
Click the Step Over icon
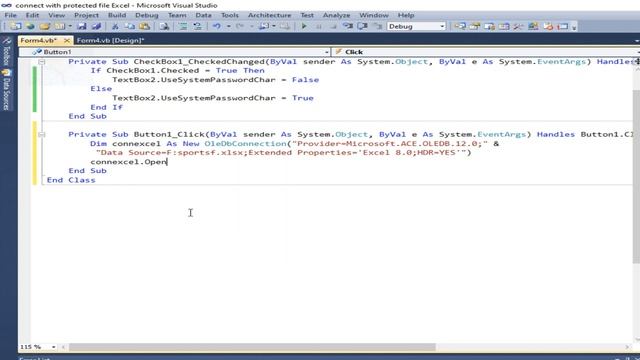362,26
